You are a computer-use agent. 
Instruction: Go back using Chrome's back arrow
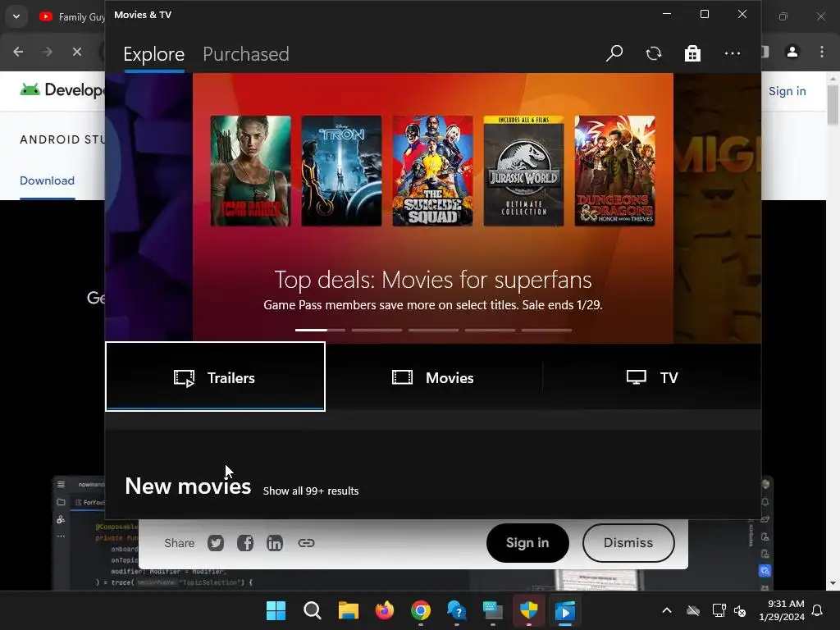(x=18, y=52)
